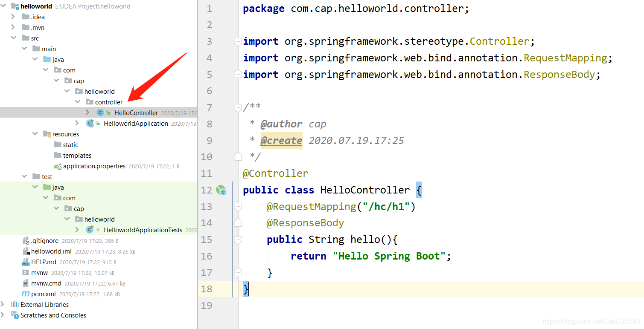644x329 pixels.
Task: Click the .mvn folder icon
Action: point(26,28)
